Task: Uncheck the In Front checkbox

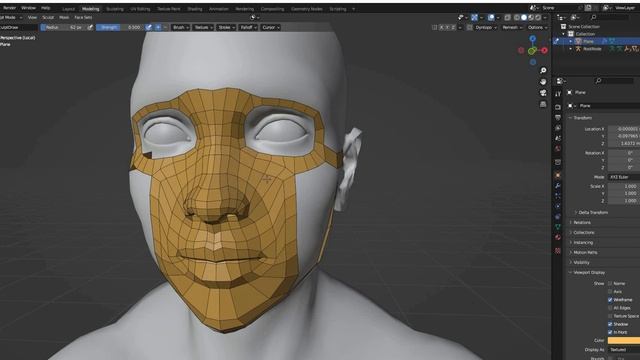Action: pyautogui.click(x=610, y=332)
